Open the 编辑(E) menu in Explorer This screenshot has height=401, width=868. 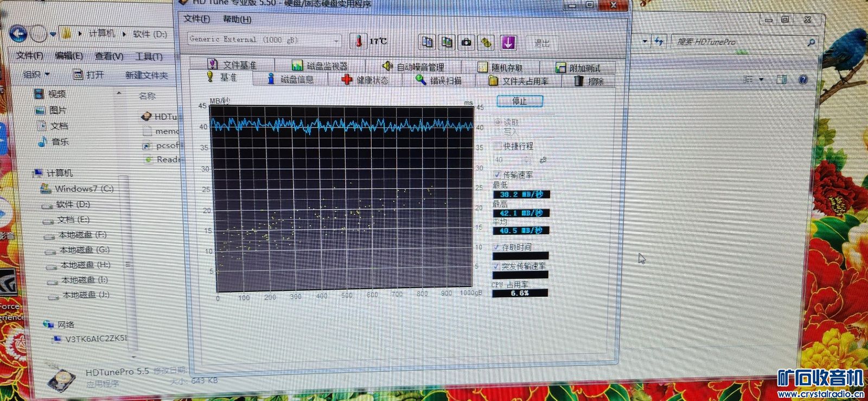tap(69, 56)
